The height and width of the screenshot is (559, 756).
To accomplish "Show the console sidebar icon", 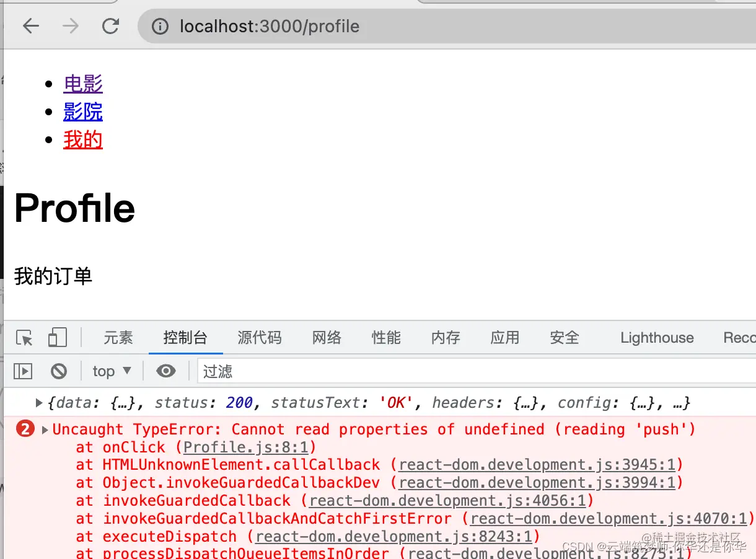I will point(23,371).
